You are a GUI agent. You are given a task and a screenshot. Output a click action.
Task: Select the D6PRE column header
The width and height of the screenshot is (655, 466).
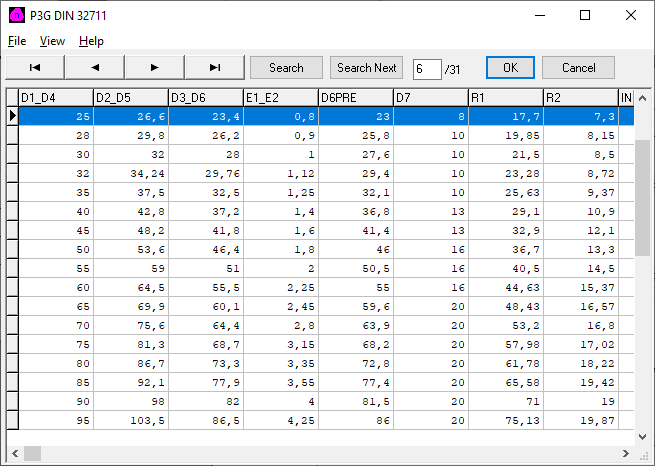click(x=355, y=97)
